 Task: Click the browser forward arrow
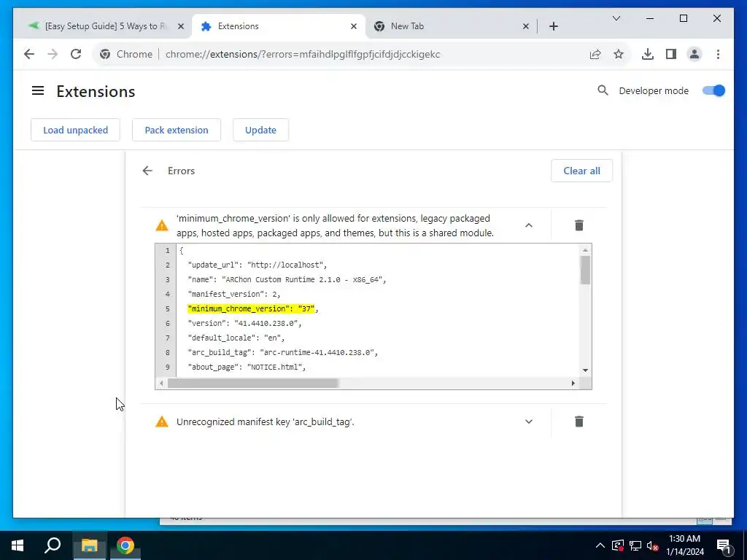pyautogui.click(x=53, y=54)
